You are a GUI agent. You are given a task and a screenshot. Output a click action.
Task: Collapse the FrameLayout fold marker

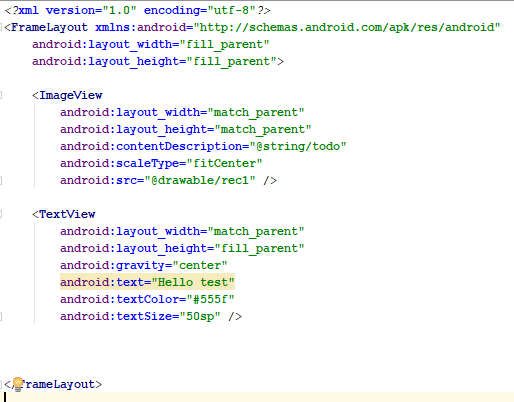(1, 27)
